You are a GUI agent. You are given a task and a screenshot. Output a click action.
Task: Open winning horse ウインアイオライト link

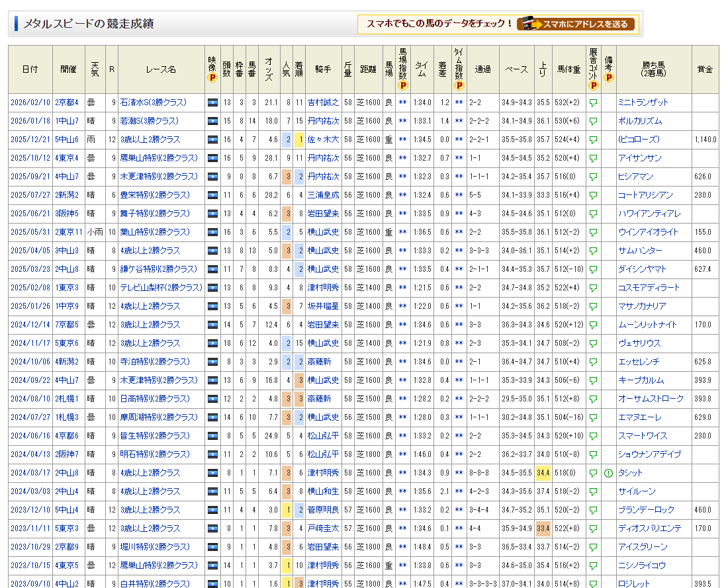649,232
